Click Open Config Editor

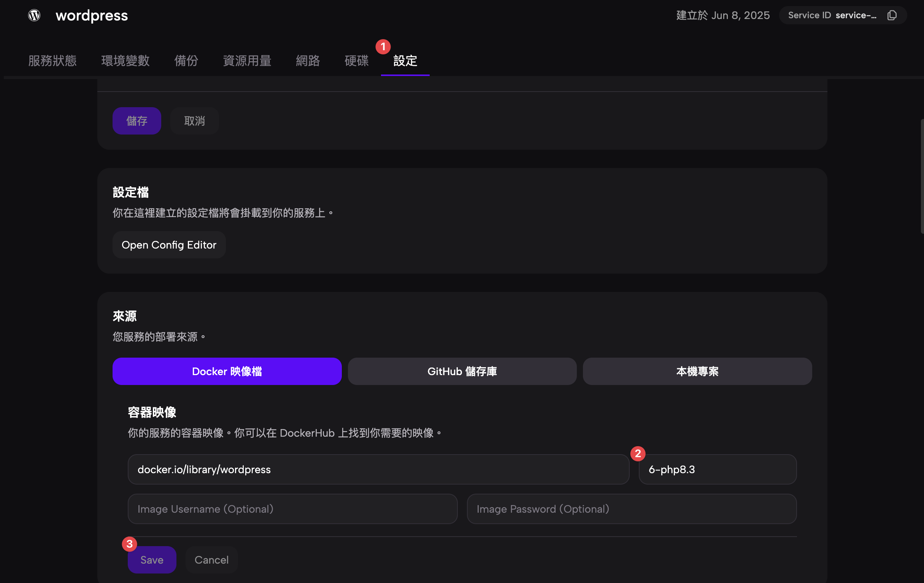click(169, 244)
